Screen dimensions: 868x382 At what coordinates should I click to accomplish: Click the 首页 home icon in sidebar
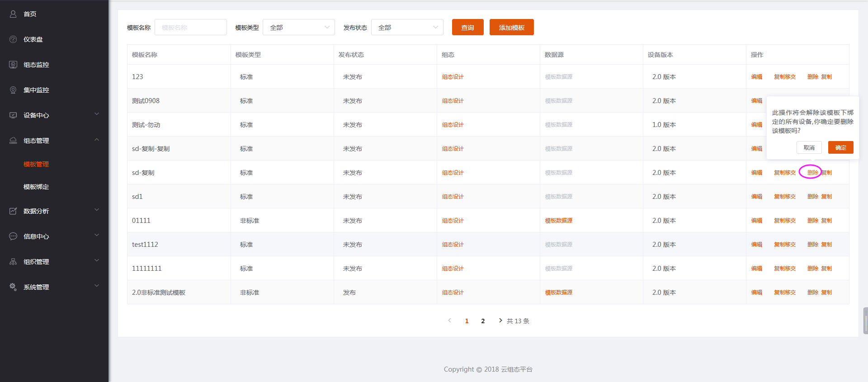point(13,14)
